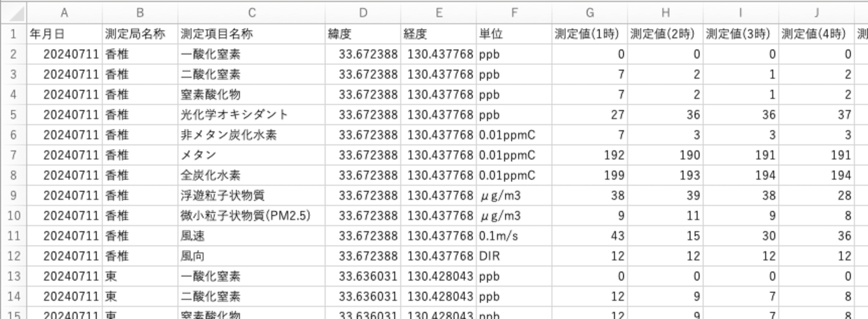Screen dimensions: 868x319
Task: Select value 28 in row 9
Action: [816, 196]
